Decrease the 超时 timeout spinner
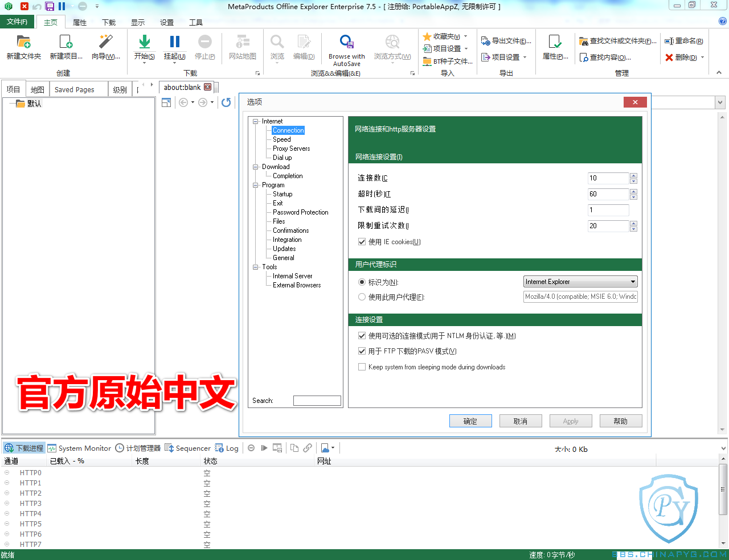This screenshot has width=729, height=560. (x=633, y=197)
